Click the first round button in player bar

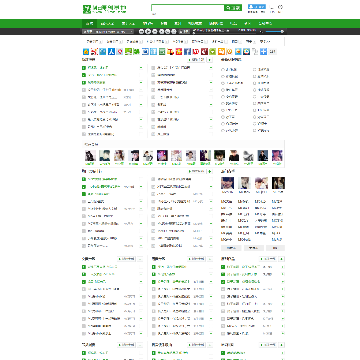[x=141, y=31]
